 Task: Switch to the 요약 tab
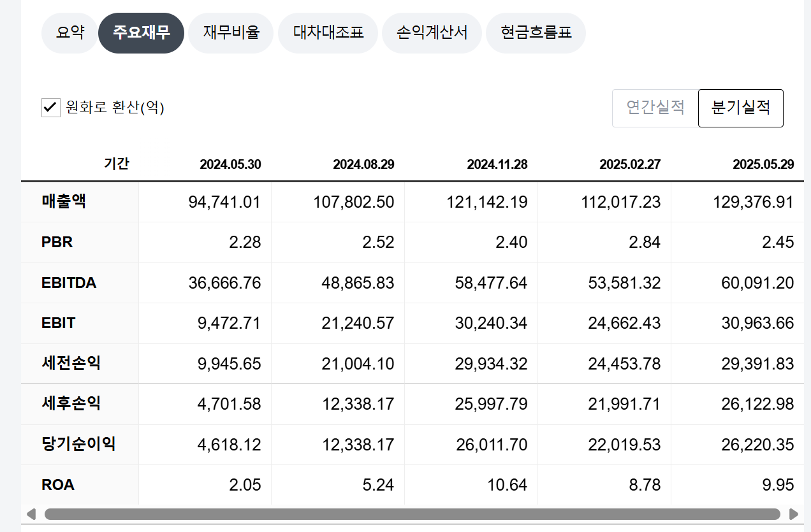[x=69, y=32]
